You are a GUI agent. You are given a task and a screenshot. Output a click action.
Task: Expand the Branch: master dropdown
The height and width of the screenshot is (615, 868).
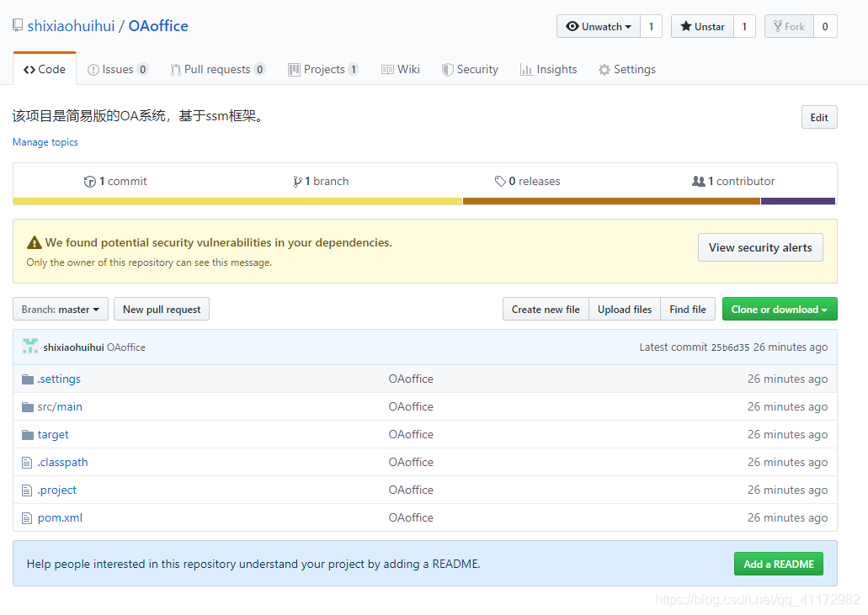(x=61, y=309)
